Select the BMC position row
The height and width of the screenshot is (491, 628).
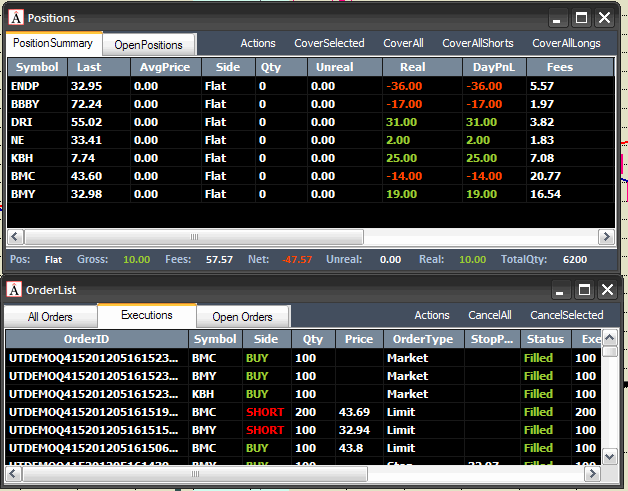click(311, 176)
